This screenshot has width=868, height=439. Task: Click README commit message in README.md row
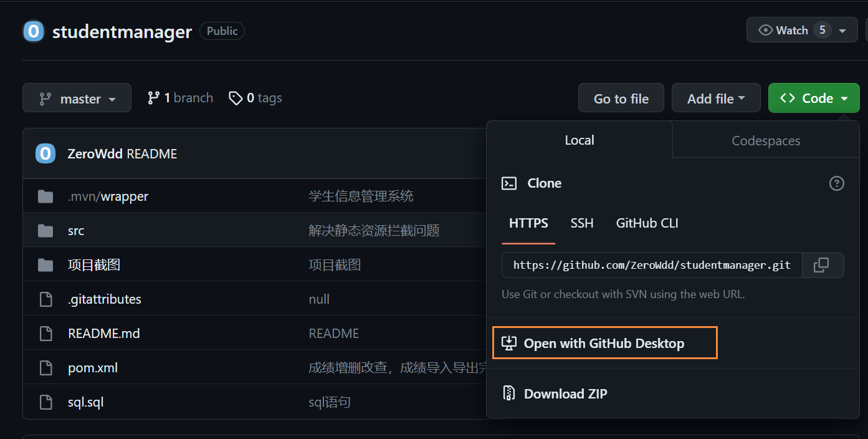334,334
